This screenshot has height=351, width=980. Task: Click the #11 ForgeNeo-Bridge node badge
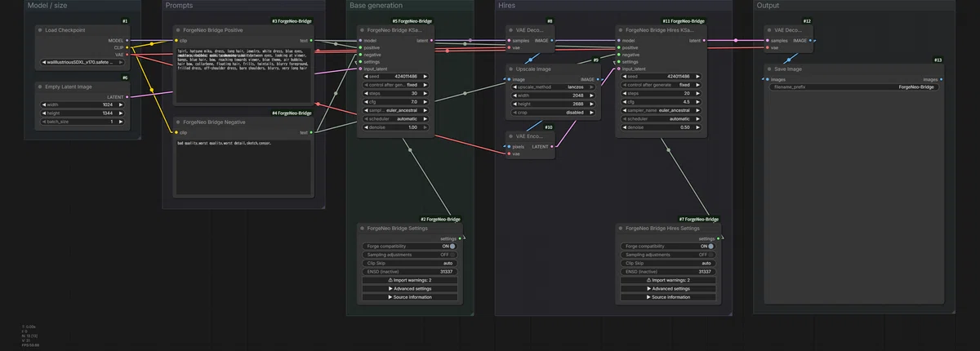(x=684, y=20)
